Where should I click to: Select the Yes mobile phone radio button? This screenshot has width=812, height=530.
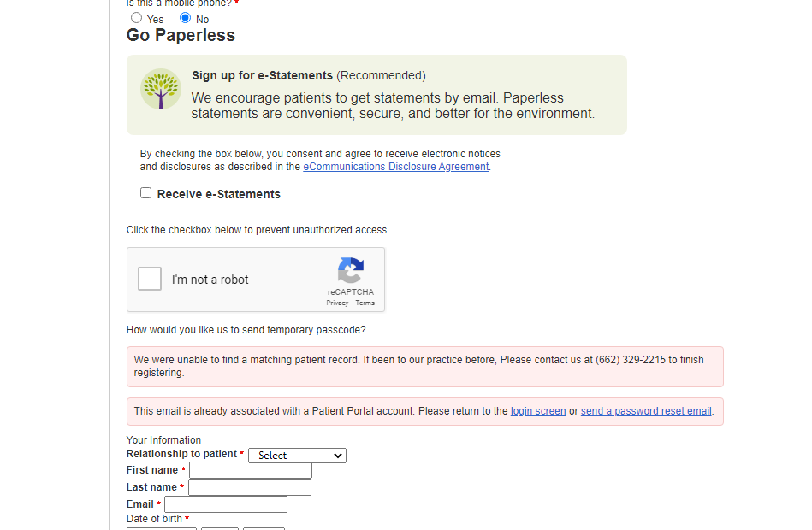[x=136, y=18]
